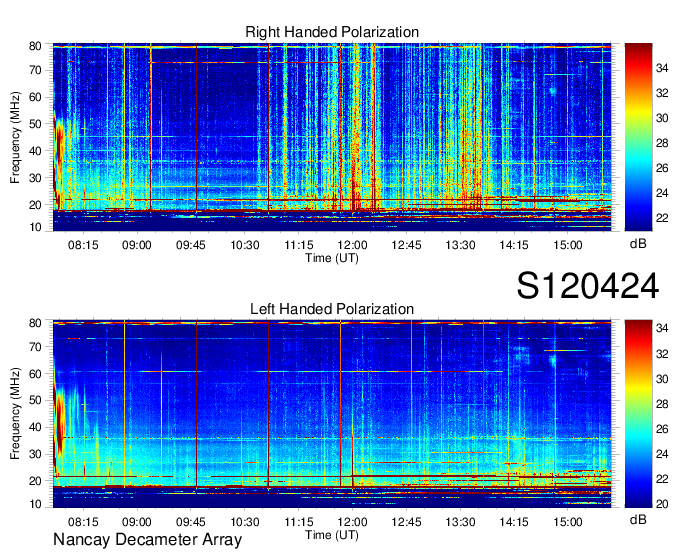Screen dimensions: 680x552
Task: Click the 12:45 time tick on Right Handed plot
Action: pos(406,245)
